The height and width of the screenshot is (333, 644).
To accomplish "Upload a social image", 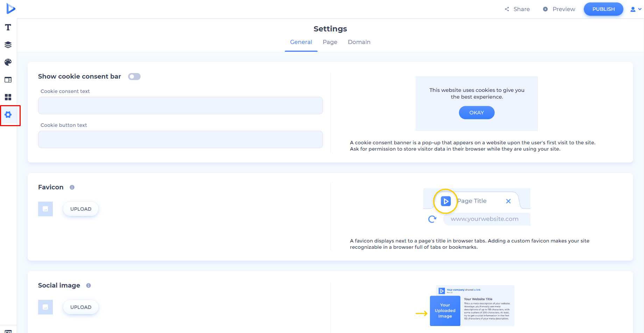I will click(x=80, y=307).
